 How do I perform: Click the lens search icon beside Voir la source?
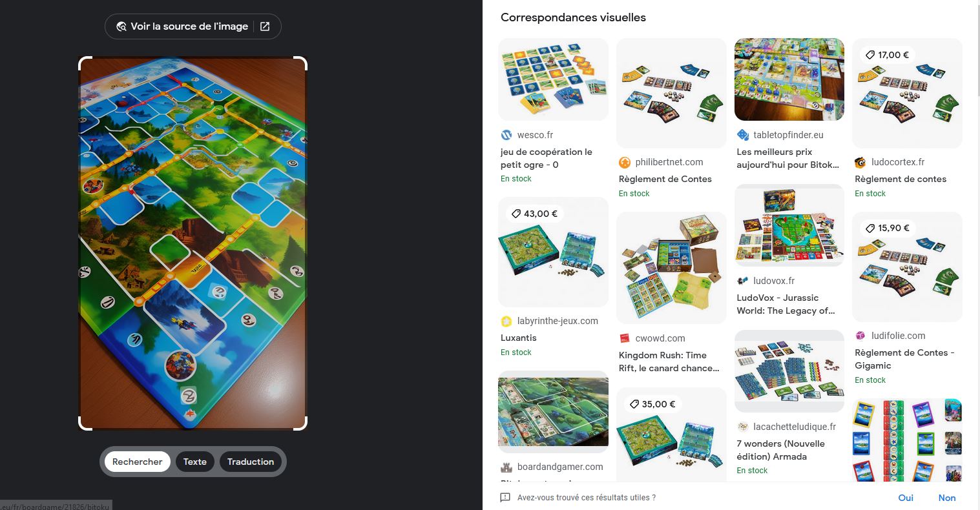pos(121,26)
